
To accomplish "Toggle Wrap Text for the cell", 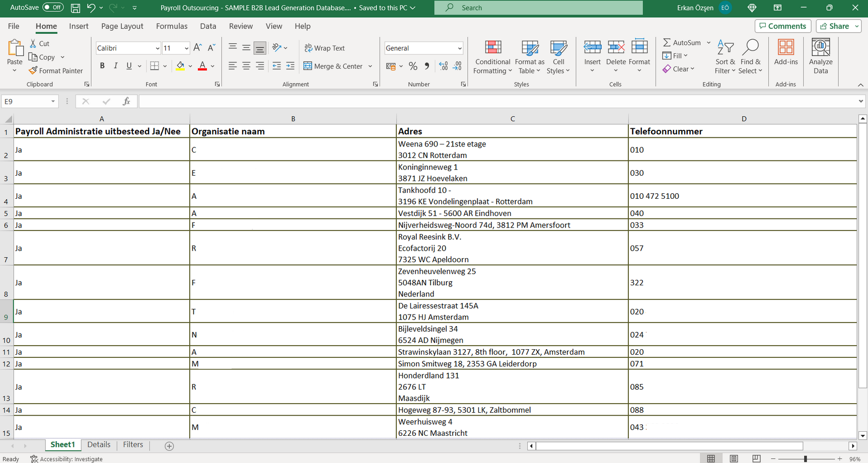I will (x=325, y=48).
